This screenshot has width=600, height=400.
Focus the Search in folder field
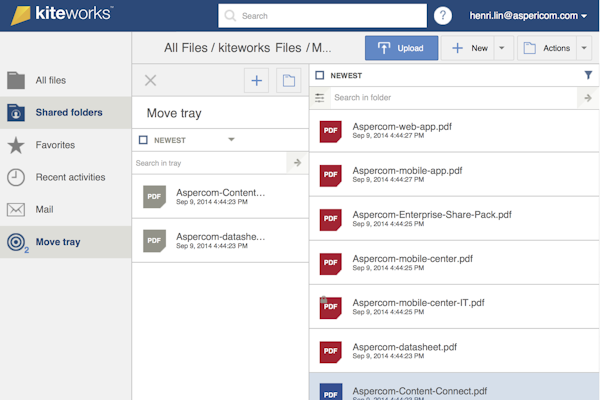point(453,98)
